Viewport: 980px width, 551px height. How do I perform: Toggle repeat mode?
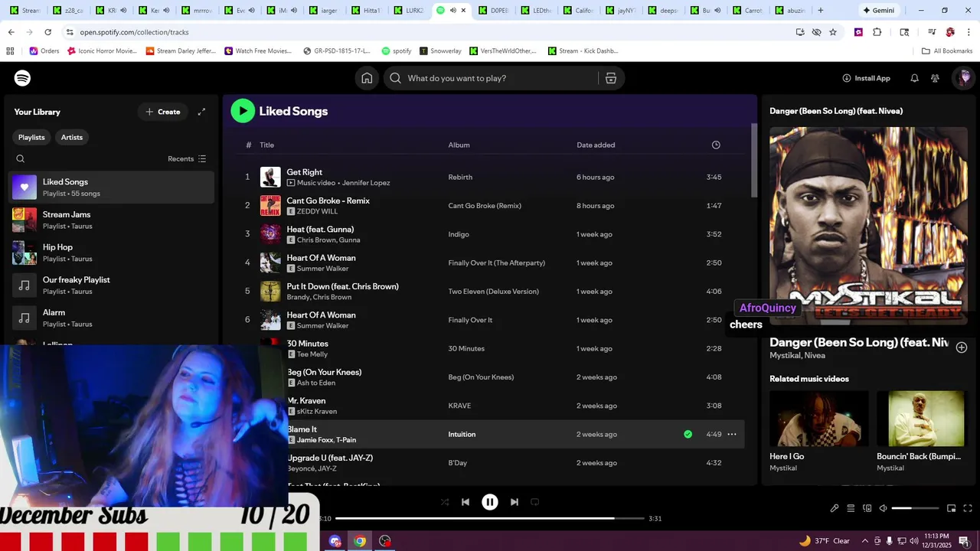tap(535, 502)
